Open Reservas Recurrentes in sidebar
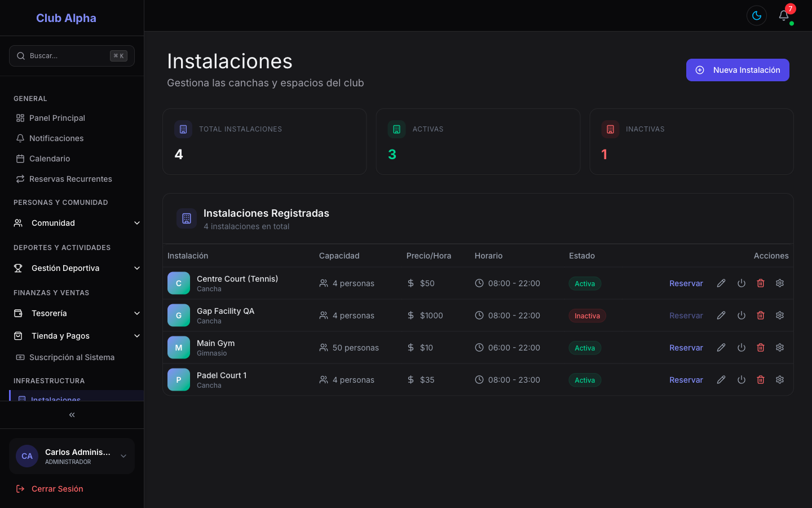Viewport: 812px width, 508px height. point(72,179)
